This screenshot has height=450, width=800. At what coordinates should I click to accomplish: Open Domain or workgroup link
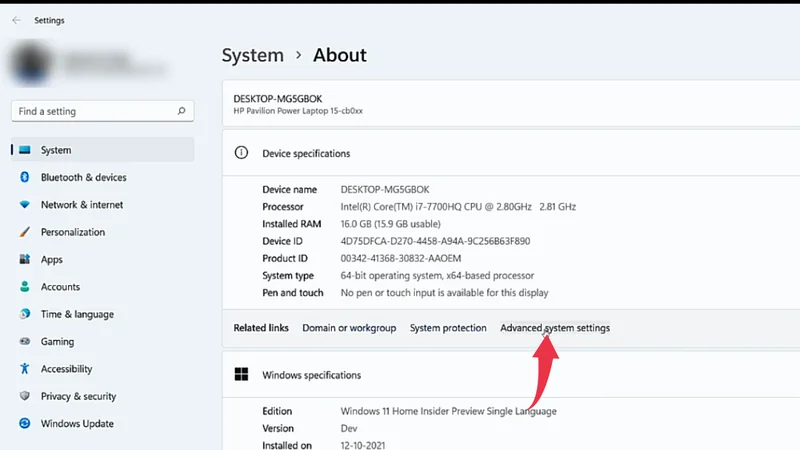pyautogui.click(x=349, y=328)
